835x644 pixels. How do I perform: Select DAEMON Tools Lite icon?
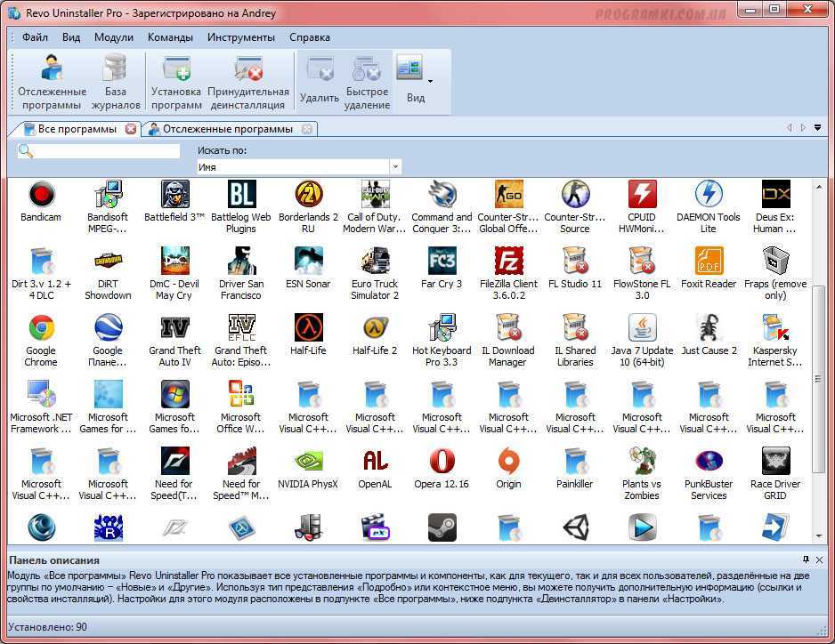(x=709, y=194)
